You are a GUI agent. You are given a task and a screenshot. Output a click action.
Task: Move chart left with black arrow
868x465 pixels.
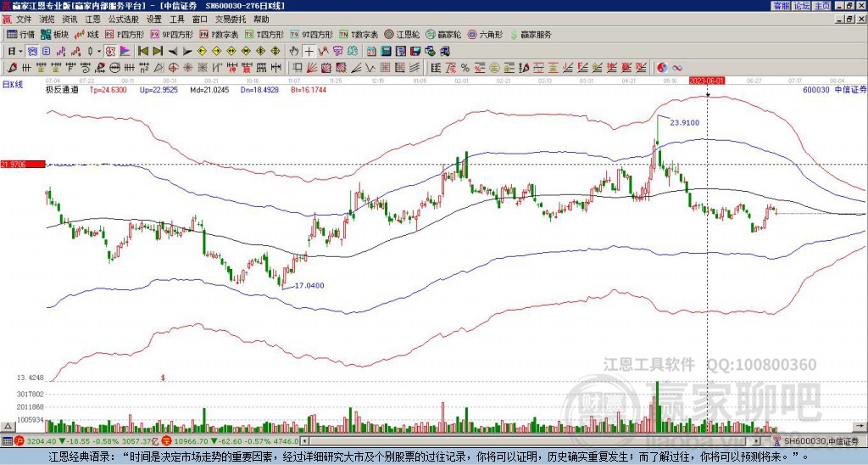coord(172,52)
